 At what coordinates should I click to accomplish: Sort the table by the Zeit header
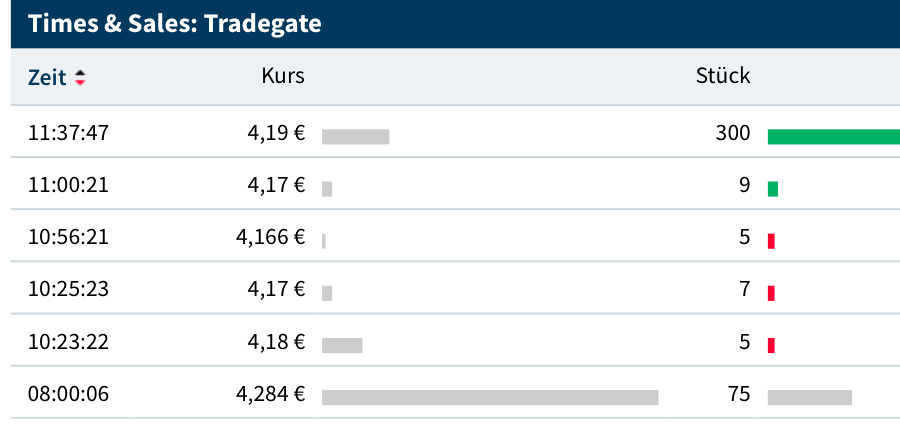(x=45, y=77)
